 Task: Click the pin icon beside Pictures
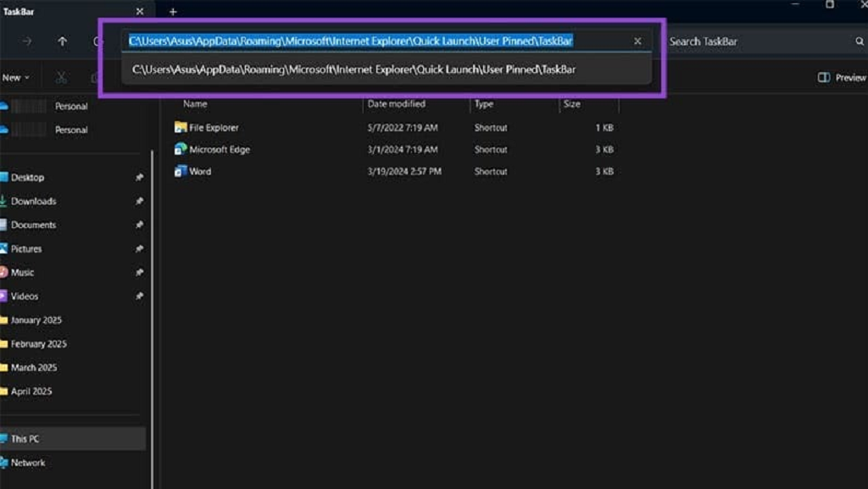tap(139, 248)
